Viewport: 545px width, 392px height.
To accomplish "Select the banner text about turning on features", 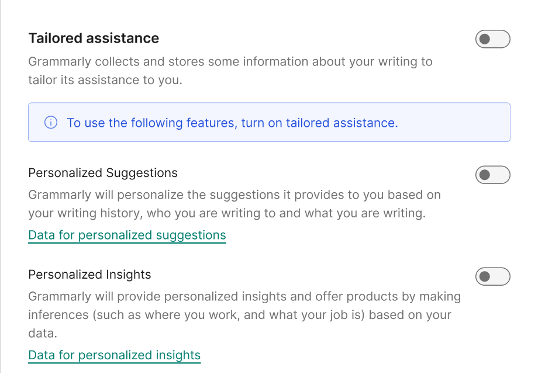I will pyautogui.click(x=233, y=123).
